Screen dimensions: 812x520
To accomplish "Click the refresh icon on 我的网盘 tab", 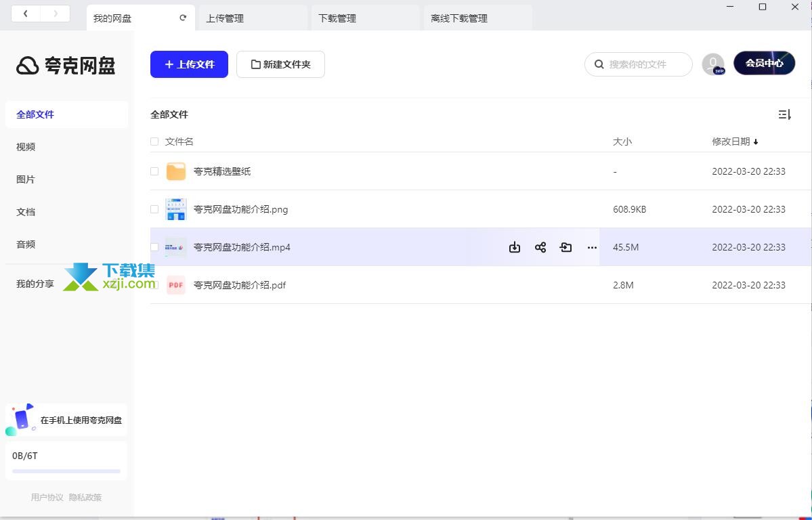I will 183,18.
